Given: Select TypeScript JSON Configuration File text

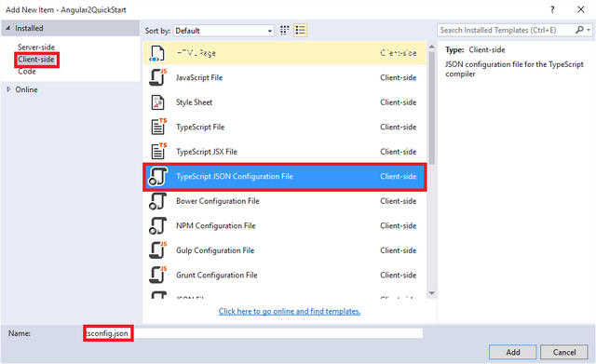Looking at the screenshot, I should [235, 176].
